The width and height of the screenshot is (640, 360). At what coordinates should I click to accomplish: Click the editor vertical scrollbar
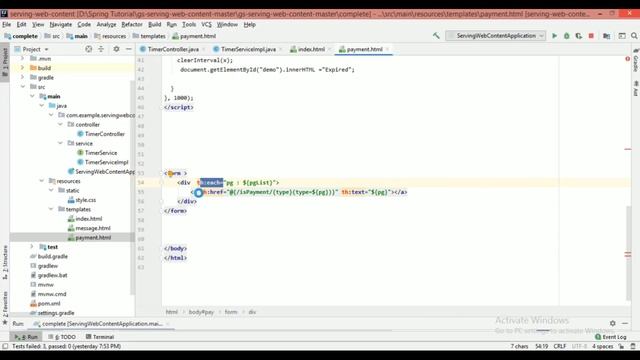coord(629,253)
